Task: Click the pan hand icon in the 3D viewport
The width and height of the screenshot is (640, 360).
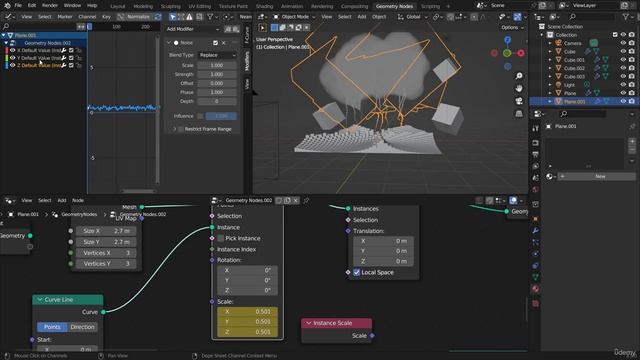Action: (x=519, y=88)
